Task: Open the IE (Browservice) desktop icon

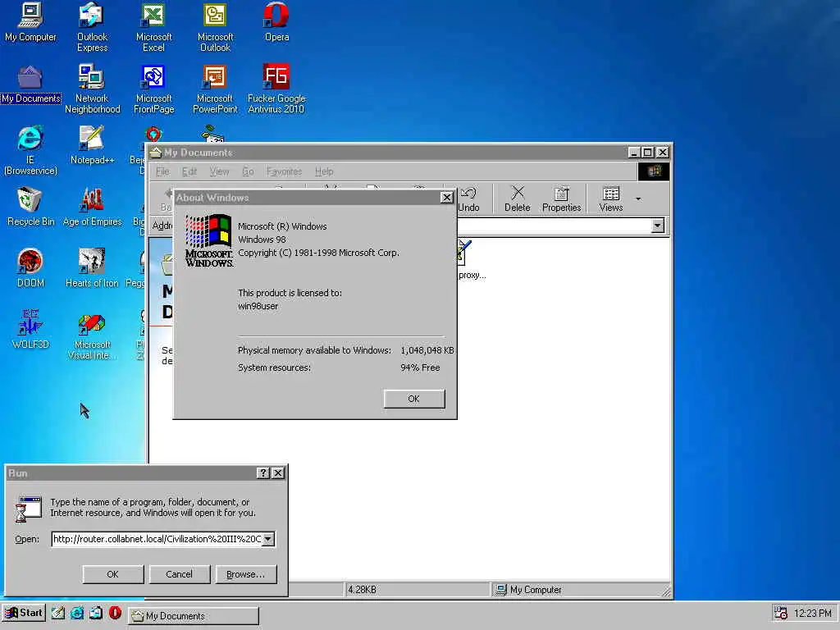Action: tap(30, 151)
